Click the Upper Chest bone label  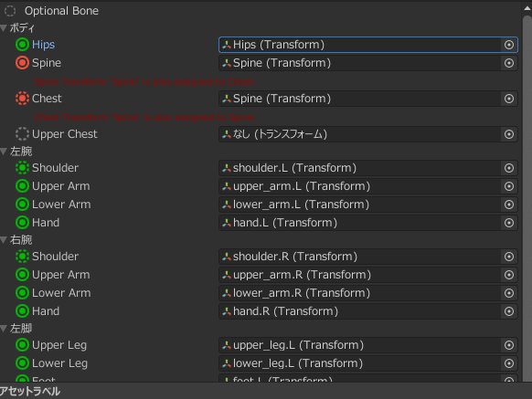tap(65, 134)
